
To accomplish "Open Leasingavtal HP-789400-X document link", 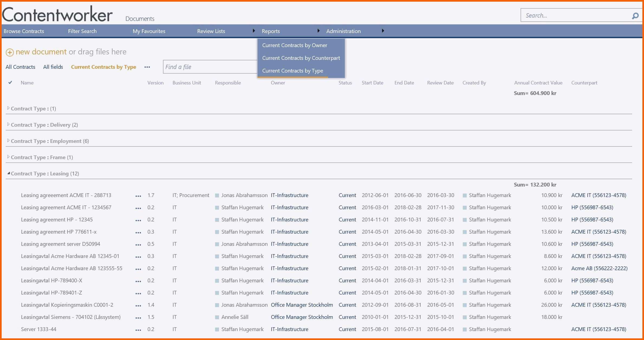I will [x=51, y=281].
